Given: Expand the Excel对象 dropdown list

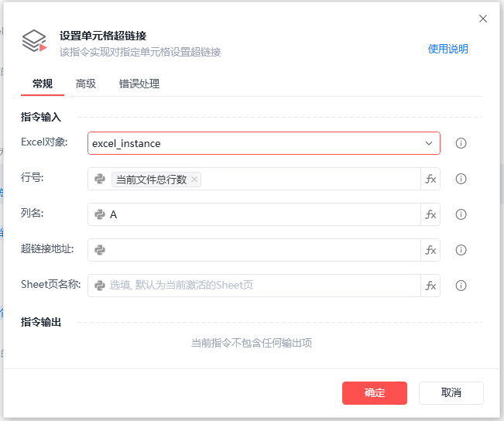Looking at the screenshot, I should click(429, 143).
